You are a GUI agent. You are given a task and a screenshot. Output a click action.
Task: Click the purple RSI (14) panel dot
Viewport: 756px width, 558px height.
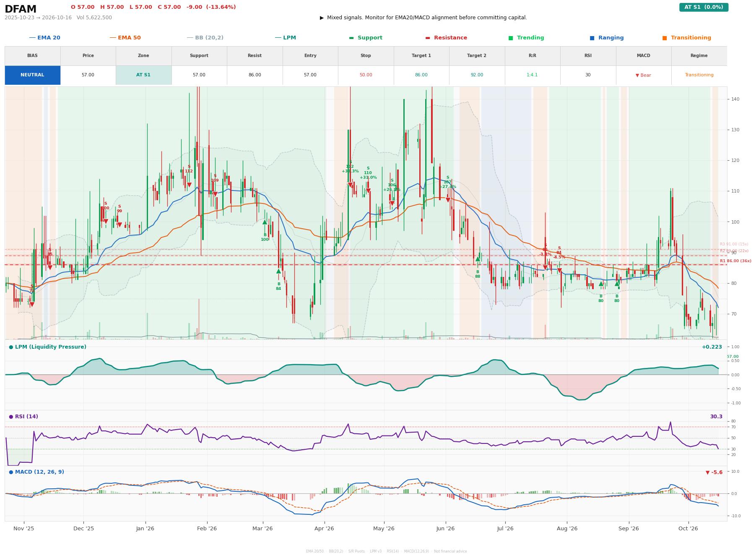coord(11,417)
